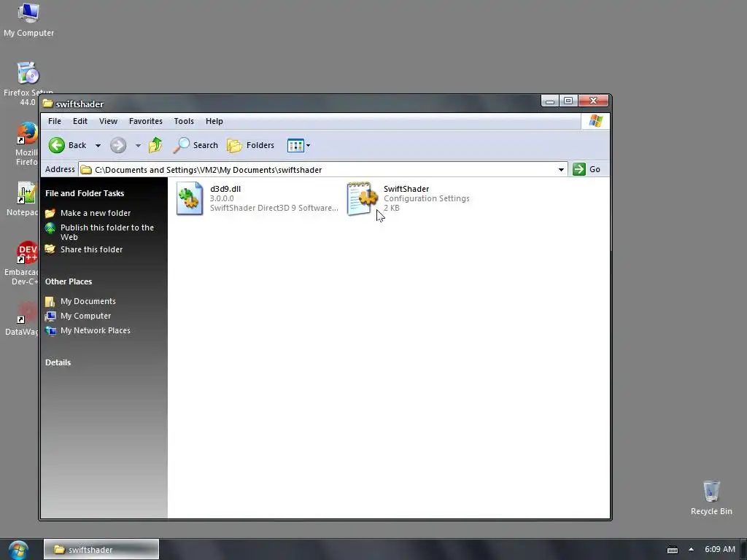Expand the address bar dropdown
Image resolution: width=747 pixels, height=560 pixels.
(561, 169)
